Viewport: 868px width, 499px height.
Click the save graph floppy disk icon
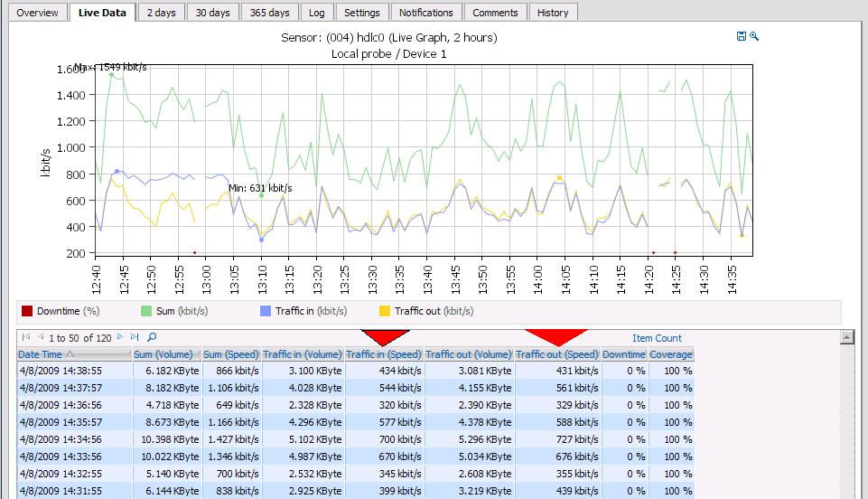[742, 36]
